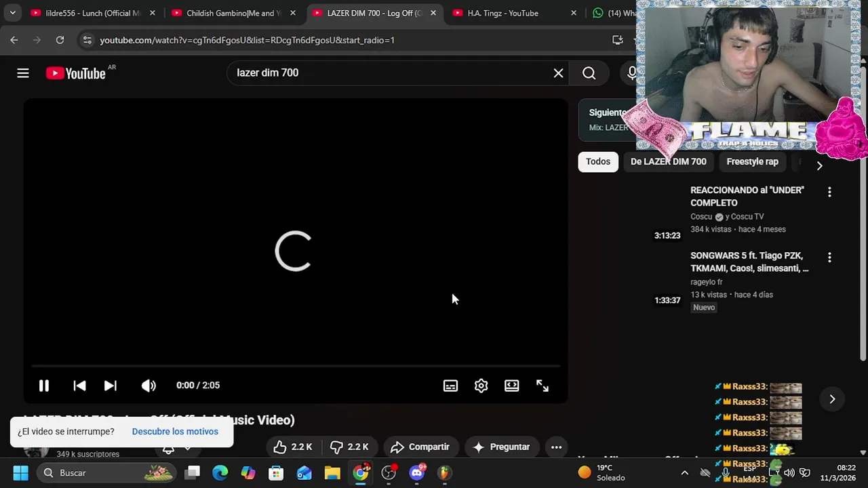Reload the page with refresh icon
The width and height of the screenshot is (868, 488).
pyautogui.click(x=60, y=40)
